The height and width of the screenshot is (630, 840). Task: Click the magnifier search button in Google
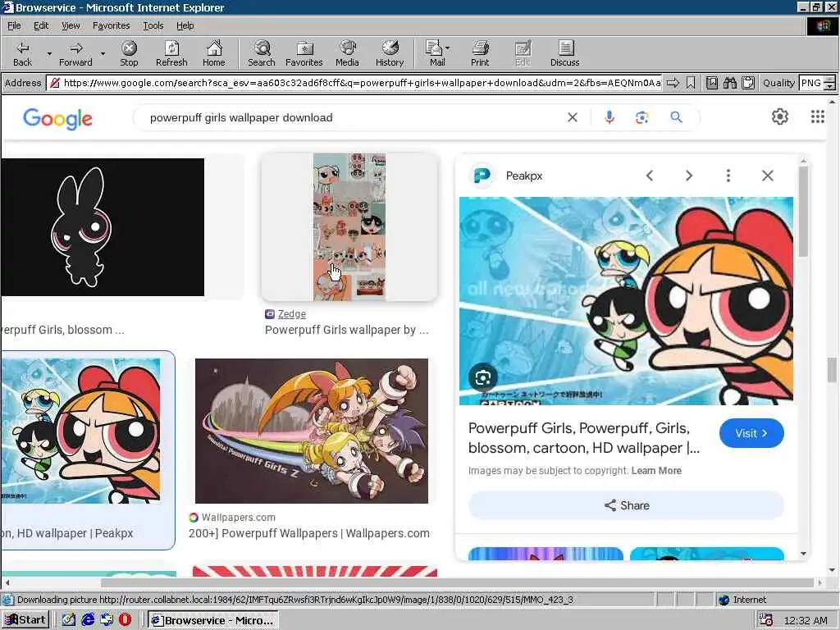pos(676,117)
